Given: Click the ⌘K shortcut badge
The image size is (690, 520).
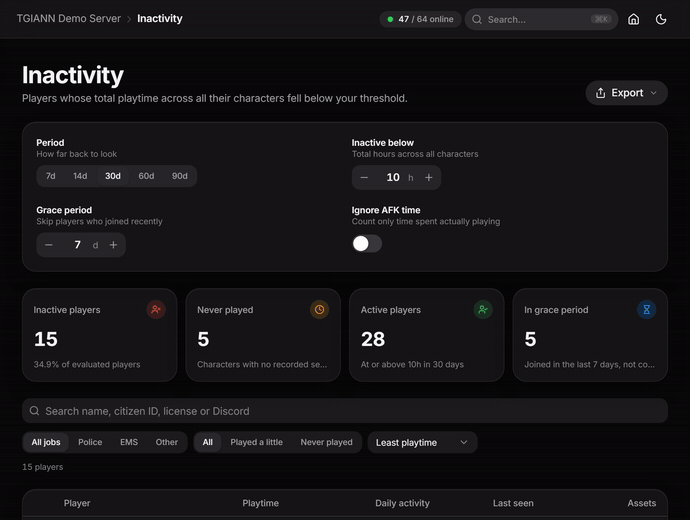Looking at the screenshot, I should point(601,19).
